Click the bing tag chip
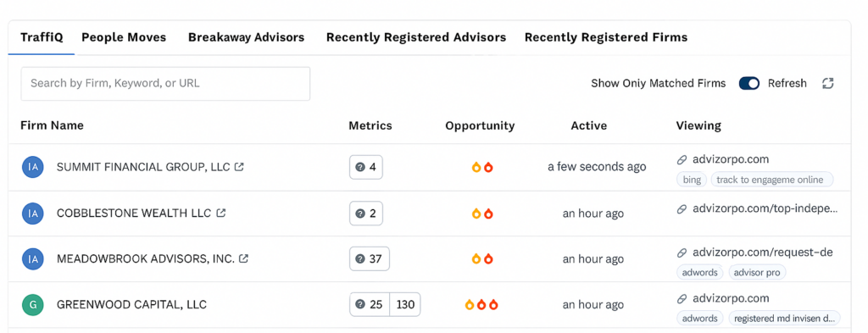The image size is (868, 333). [692, 180]
